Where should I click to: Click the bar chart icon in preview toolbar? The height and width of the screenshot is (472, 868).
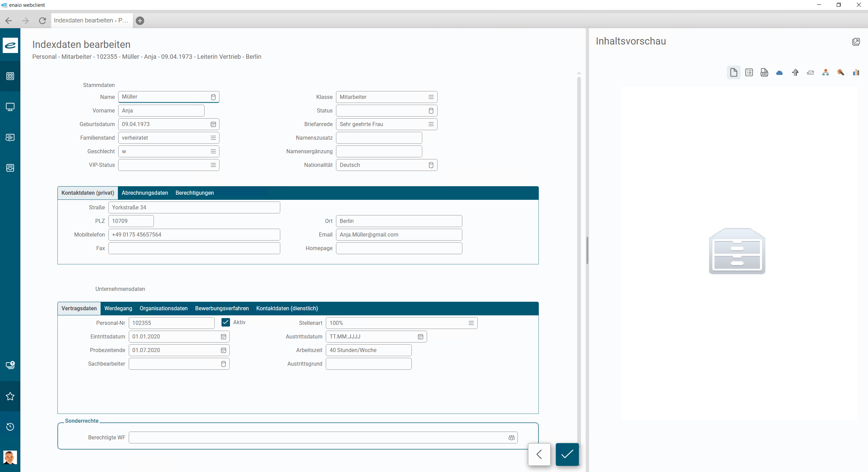856,72
